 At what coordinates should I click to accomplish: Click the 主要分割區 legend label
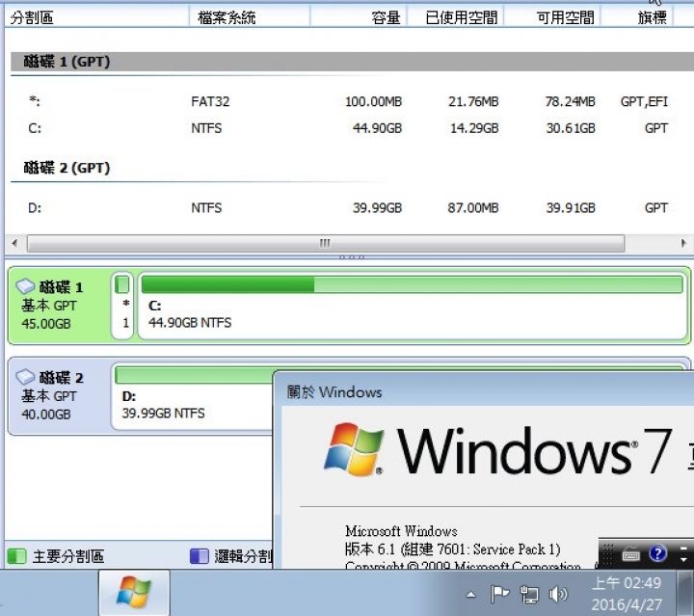pos(68,556)
